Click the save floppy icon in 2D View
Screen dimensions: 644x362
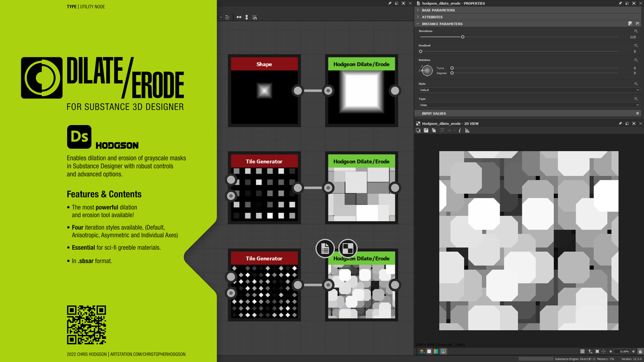tap(426, 130)
